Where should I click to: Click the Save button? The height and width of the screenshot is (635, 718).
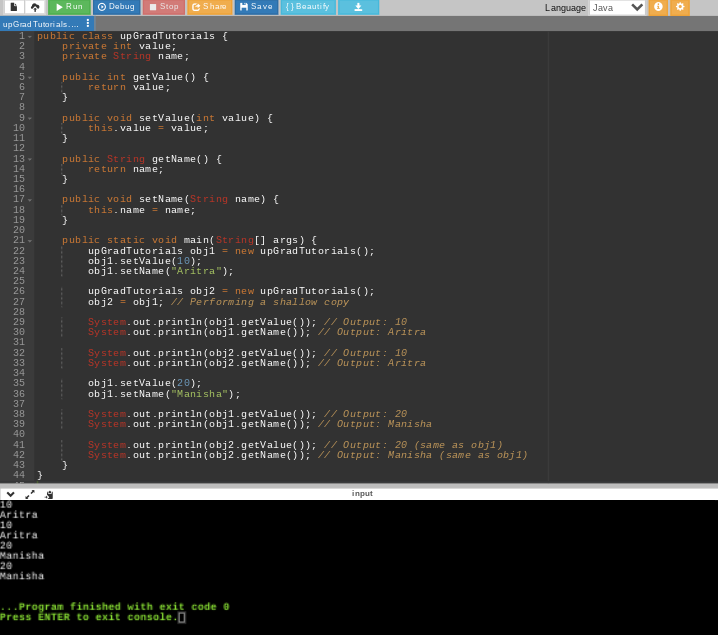click(256, 7)
